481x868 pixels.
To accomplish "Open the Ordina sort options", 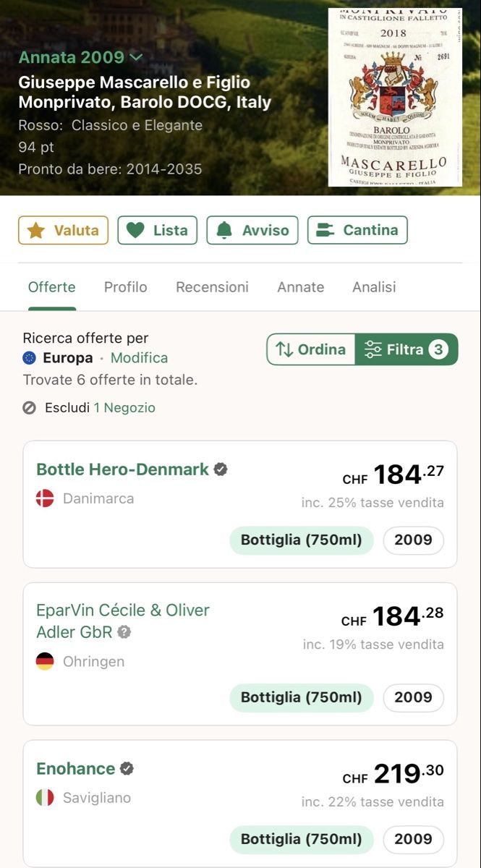I will (311, 349).
